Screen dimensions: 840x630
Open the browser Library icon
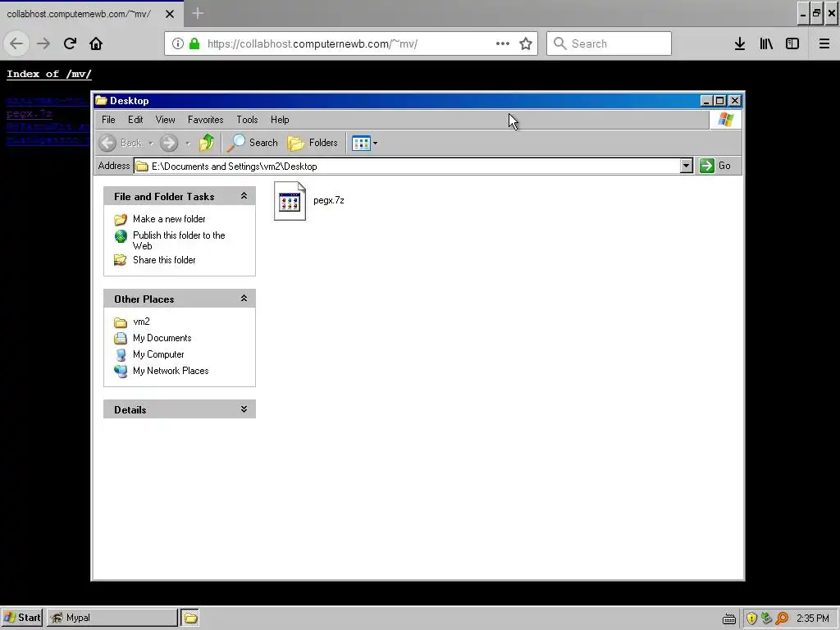[x=766, y=43]
